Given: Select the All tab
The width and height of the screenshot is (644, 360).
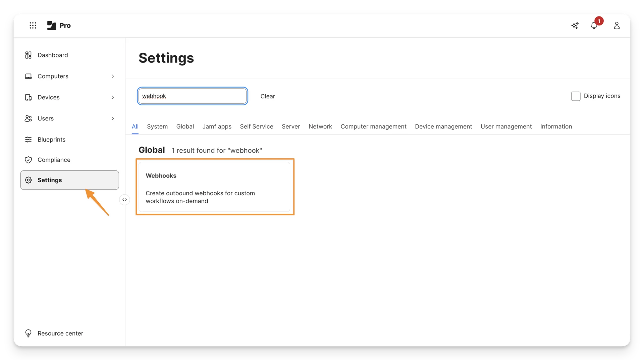Looking at the screenshot, I should [x=135, y=126].
